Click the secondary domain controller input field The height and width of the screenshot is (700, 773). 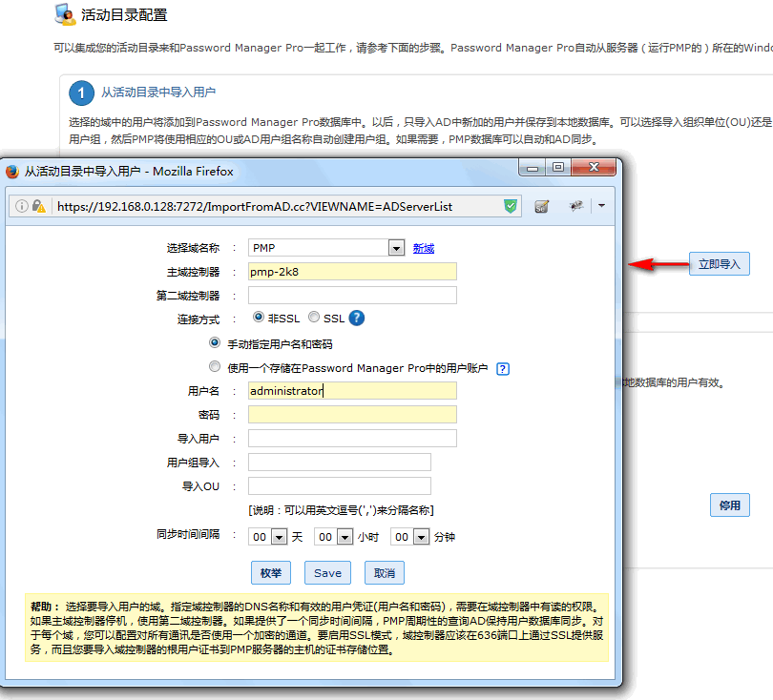coord(352,295)
